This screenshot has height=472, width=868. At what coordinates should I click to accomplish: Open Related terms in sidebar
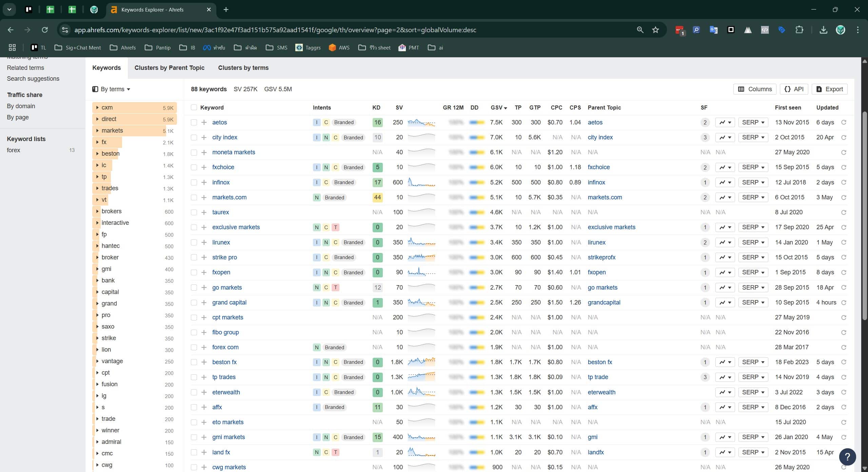pyautogui.click(x=25, y=68)
